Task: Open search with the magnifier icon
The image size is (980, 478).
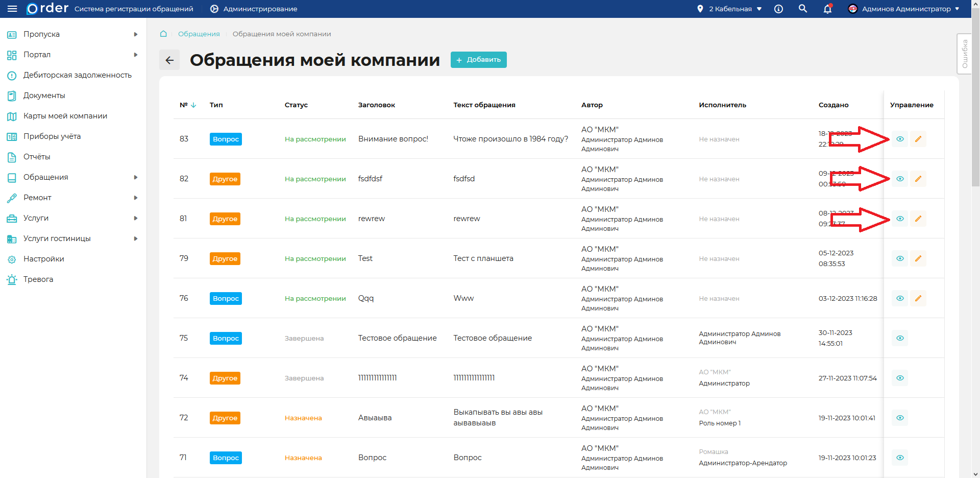Action: [x=803, y=9]
